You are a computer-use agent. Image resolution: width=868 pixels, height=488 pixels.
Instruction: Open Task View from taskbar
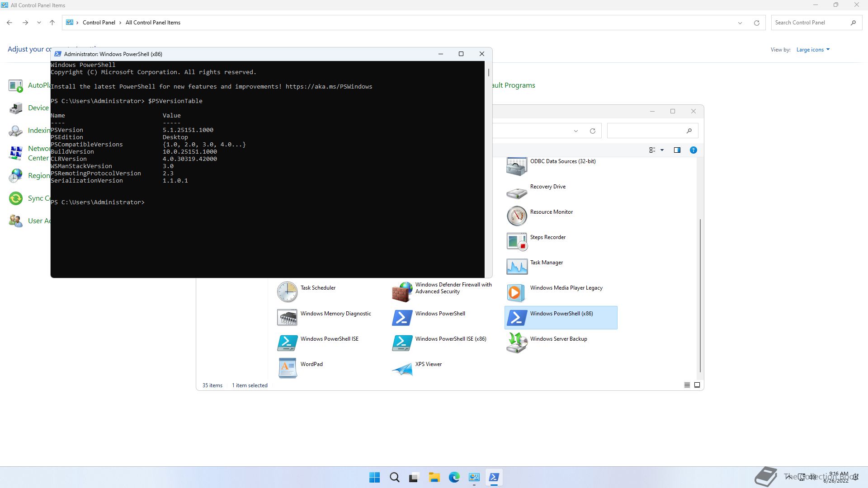click(x=414, y=477)
